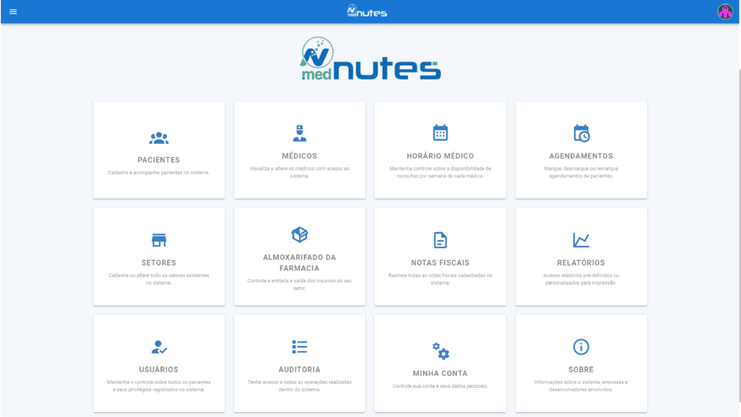Click 'Rastreie todas as notas fiscais' description

[440, 279]
